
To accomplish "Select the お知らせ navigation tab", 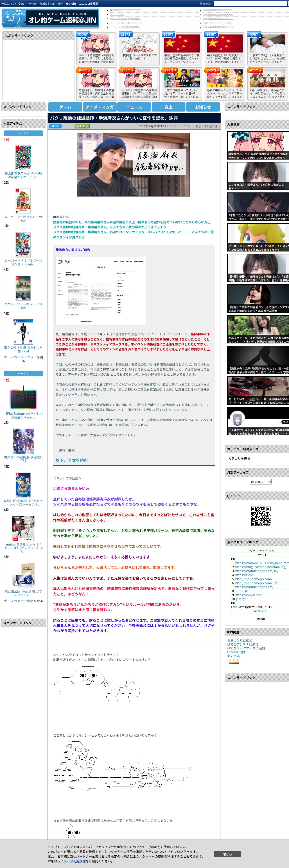I will [x=203, y=107].
